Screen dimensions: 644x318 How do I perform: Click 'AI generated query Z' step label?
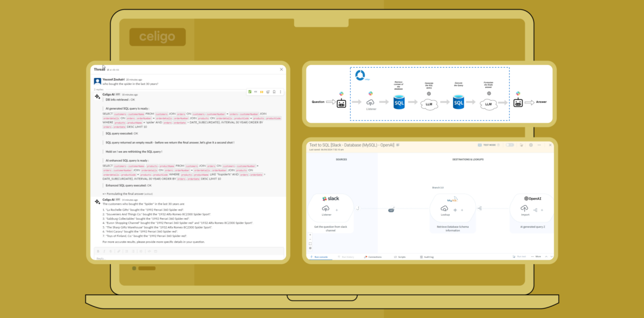(x=532, y=227)
